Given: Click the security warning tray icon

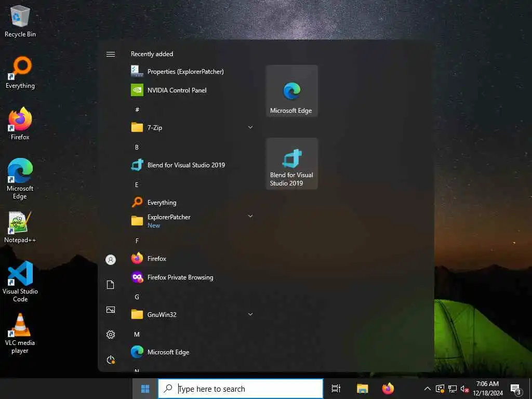Looking at the screenshot, I should [440, 389].
